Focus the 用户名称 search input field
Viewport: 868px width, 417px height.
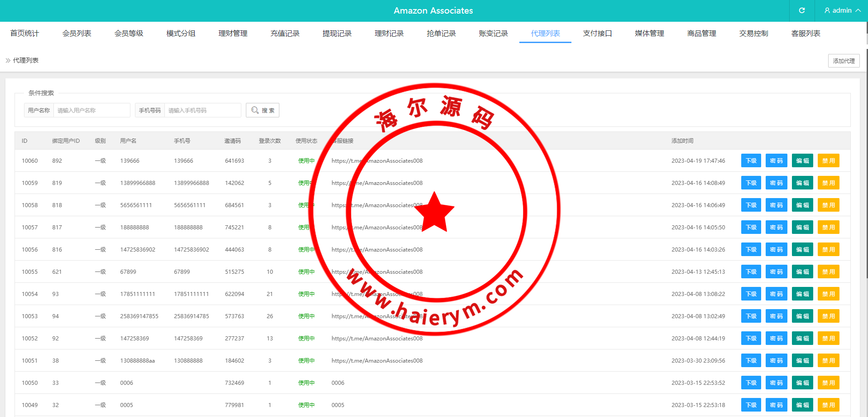[x=91, y=110]
